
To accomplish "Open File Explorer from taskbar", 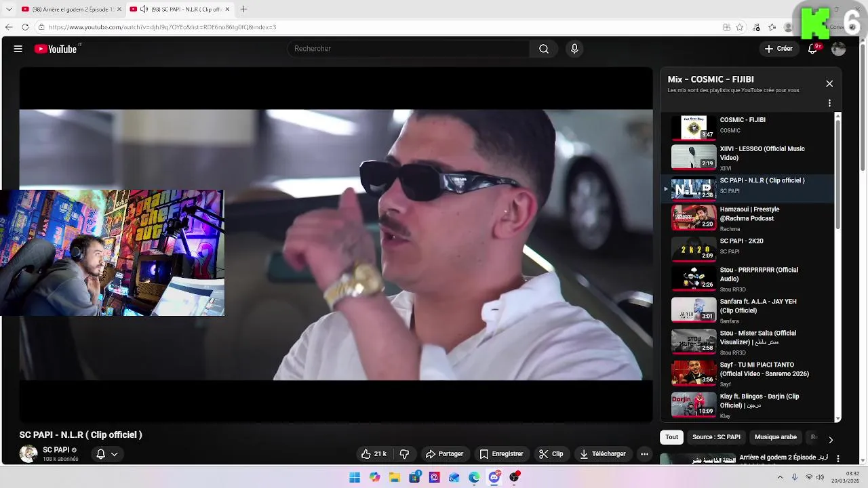I will (395, 477).
